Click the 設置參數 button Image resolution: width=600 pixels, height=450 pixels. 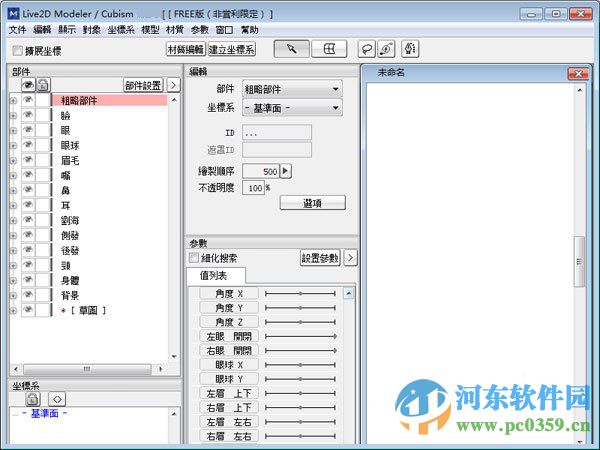click(x=320, y=258)
